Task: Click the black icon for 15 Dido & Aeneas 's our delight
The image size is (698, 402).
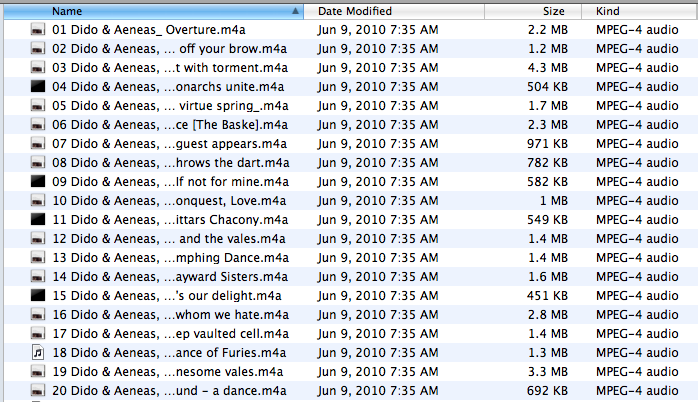Action: coord(38,296)
